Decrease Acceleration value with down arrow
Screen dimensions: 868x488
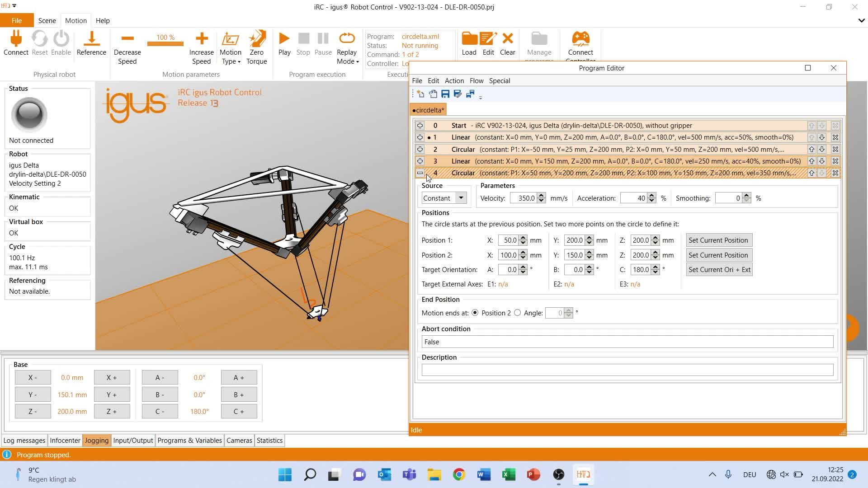point(651,201)
